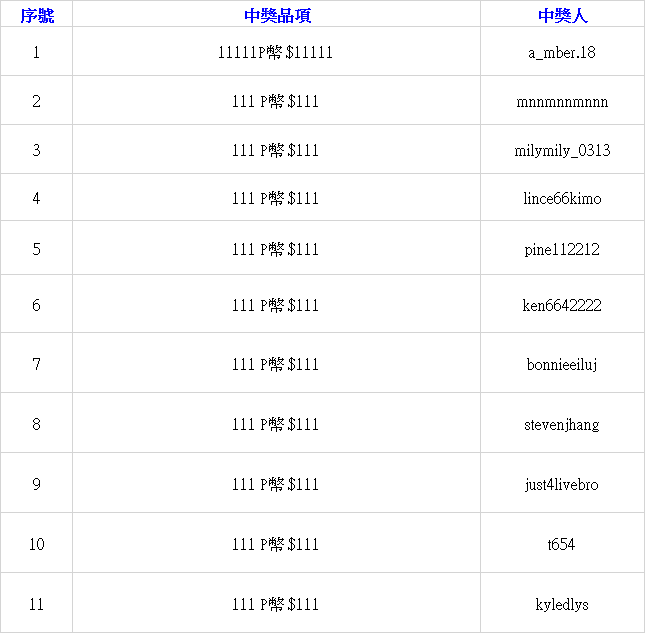Select winner kyledlys in last row
The height and width of the screenshot is (633, 645).
(x=562, y=604)
